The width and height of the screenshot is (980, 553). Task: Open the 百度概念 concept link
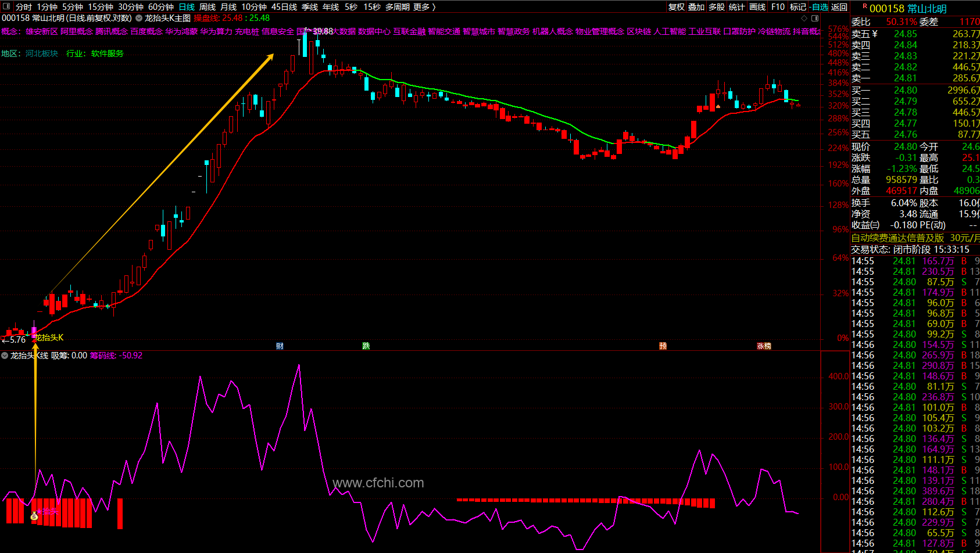(x=146, y=31)
